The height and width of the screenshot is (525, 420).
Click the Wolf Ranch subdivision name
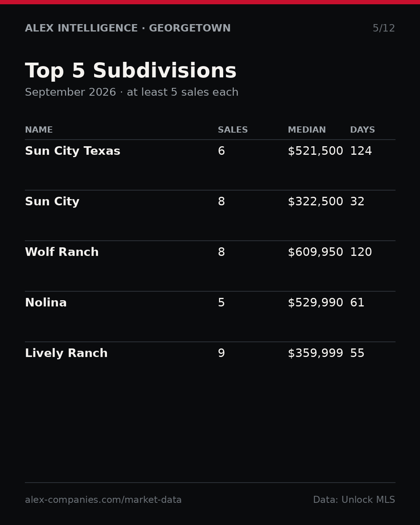coord(62,252)
